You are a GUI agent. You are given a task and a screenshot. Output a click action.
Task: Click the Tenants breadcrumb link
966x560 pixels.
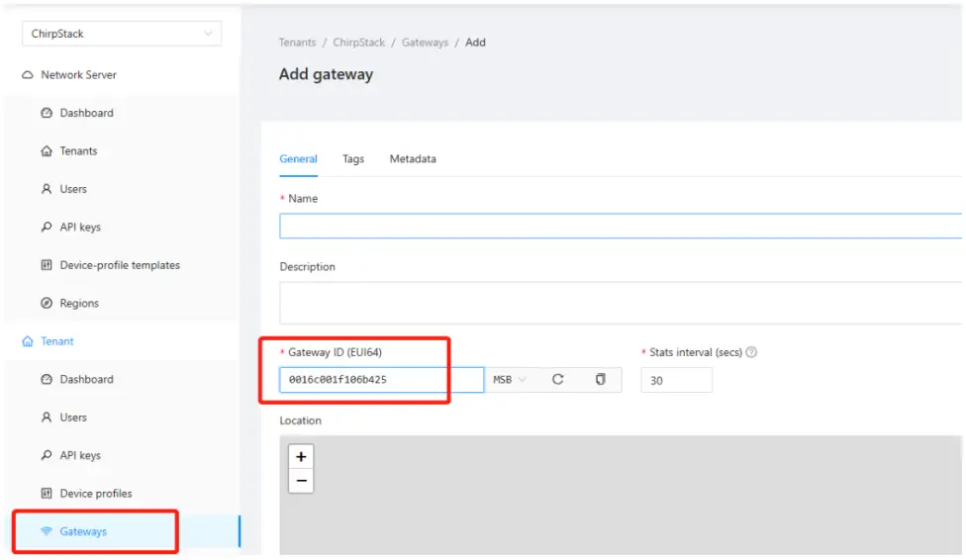tap(297, 43)
